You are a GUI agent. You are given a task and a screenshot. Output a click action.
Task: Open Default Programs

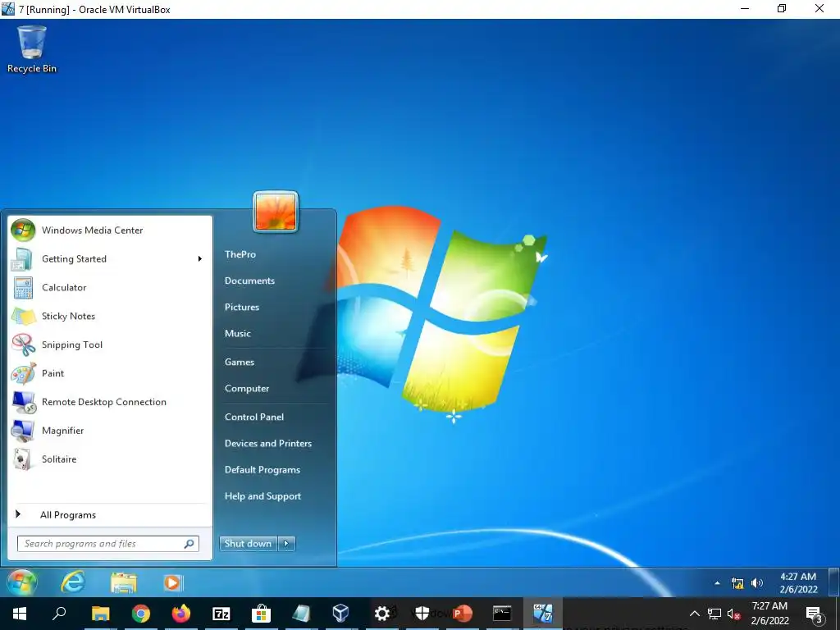pos(262,470)
